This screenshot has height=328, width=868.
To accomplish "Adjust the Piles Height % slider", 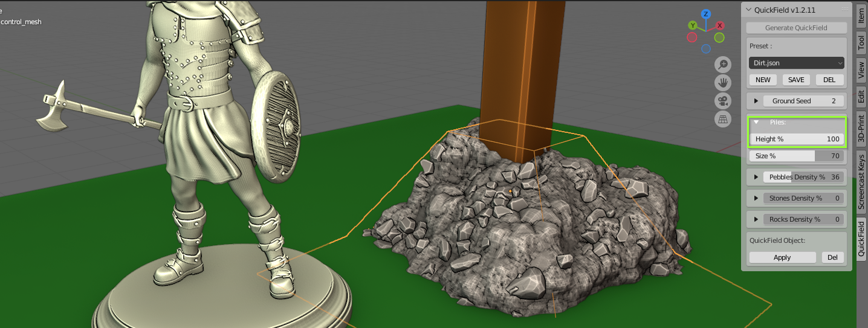I will click(x=797, y=139).
